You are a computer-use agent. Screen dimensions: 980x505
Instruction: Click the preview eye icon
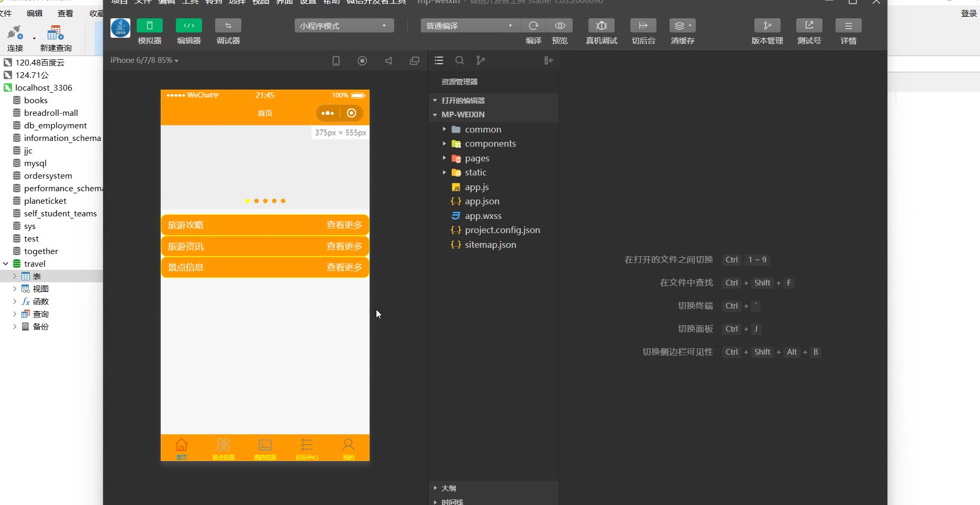(560, 26)
